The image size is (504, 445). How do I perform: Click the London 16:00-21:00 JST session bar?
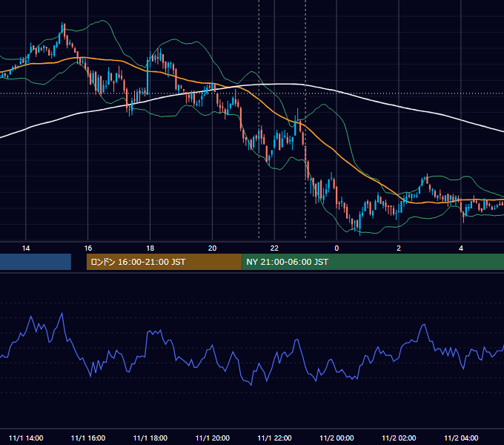pos(165,262)
